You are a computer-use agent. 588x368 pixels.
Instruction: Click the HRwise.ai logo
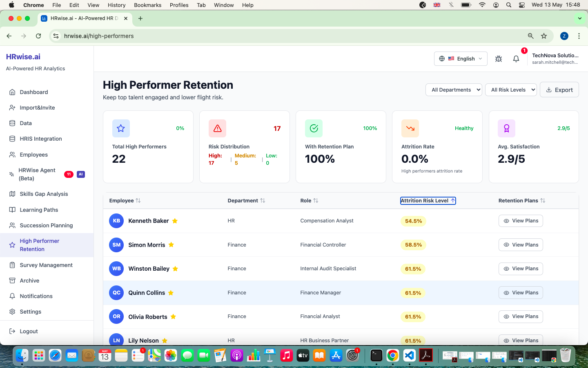click(x=23, y=57)
